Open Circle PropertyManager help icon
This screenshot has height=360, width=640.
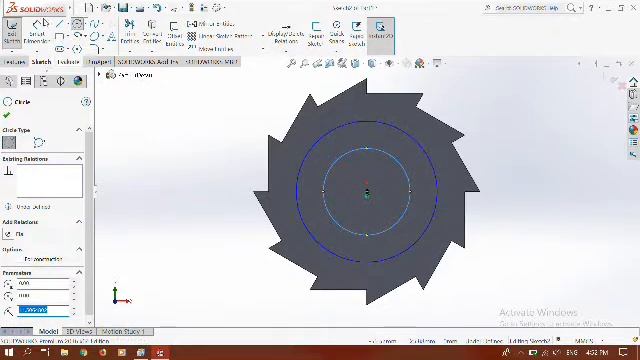[x=86, y=102]
